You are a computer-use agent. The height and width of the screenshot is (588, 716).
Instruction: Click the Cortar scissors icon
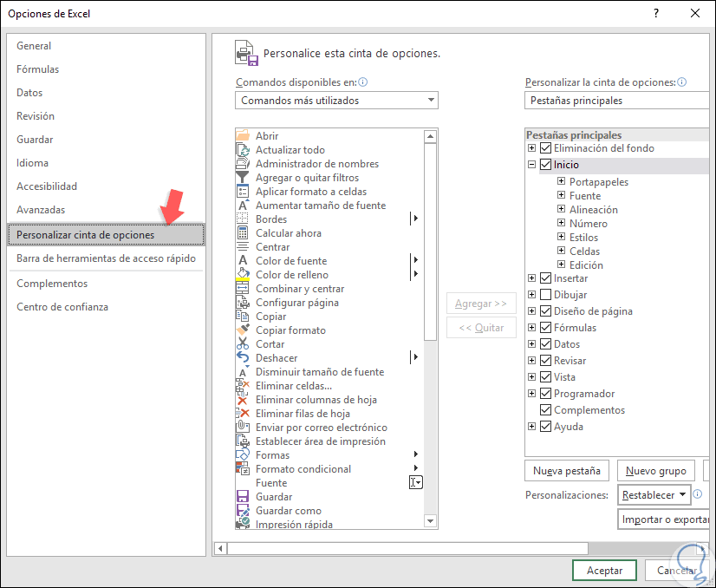coord(243,343)
